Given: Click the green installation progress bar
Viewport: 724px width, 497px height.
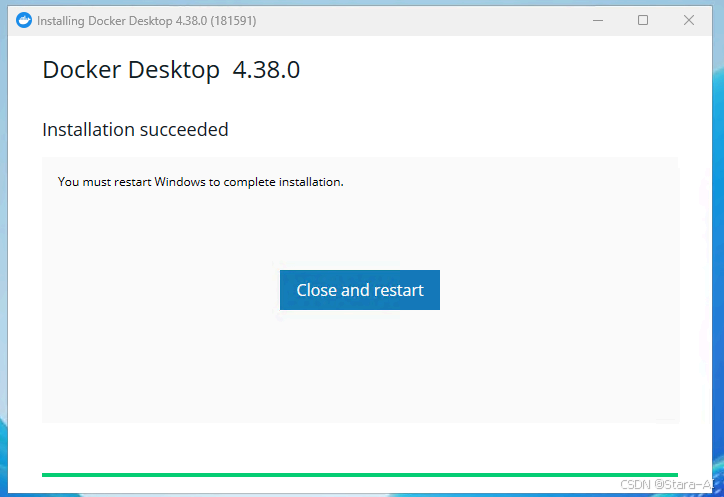Looking at the screenshot, I should tap(360, 475).
